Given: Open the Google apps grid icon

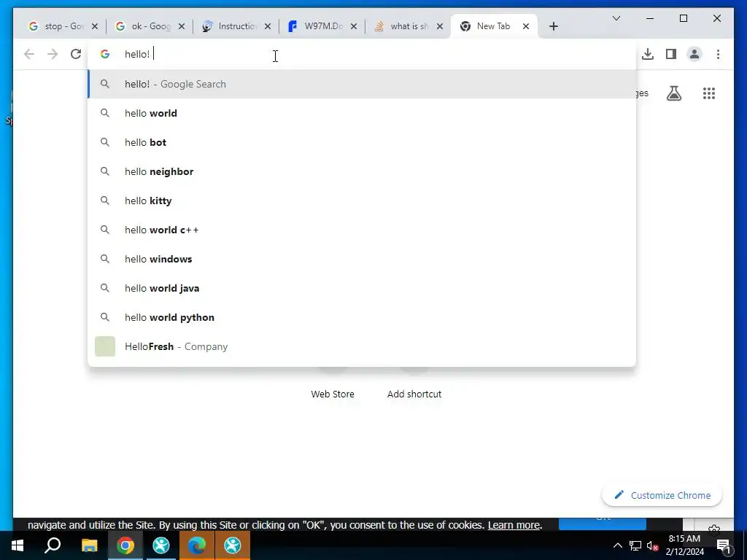Looking at the screenshot, I should coord(709,93).
